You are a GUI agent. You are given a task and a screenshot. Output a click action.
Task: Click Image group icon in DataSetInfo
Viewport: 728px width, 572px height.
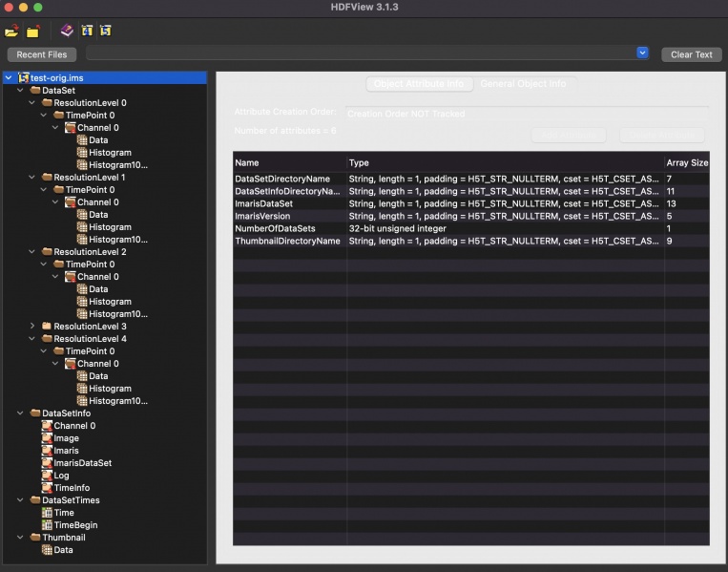(x=47, y=438)
